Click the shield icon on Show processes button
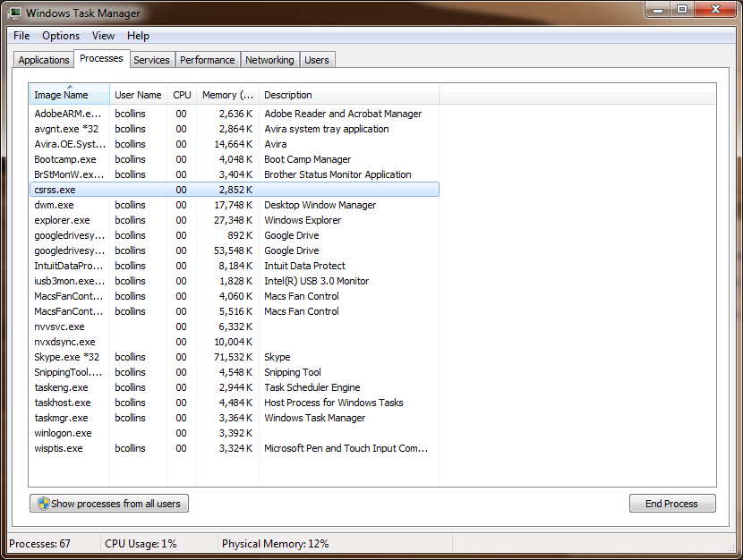Image resolution: width=743 pixels, height=560 pixels. [x=44, y=504]
